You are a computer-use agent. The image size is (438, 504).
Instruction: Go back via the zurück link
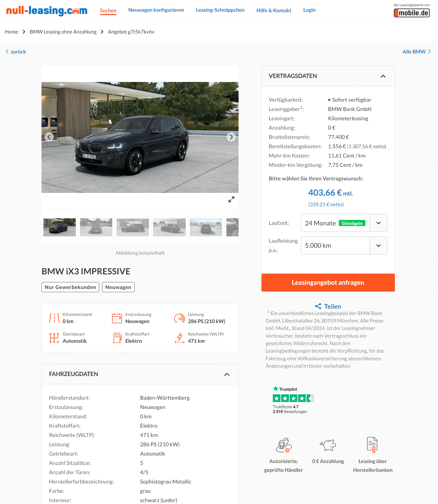[16, 52]
